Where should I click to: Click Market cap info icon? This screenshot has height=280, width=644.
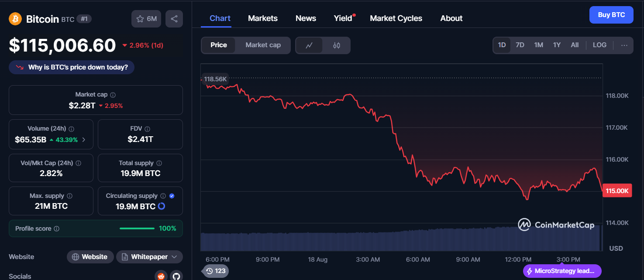[x=113, y=95]
